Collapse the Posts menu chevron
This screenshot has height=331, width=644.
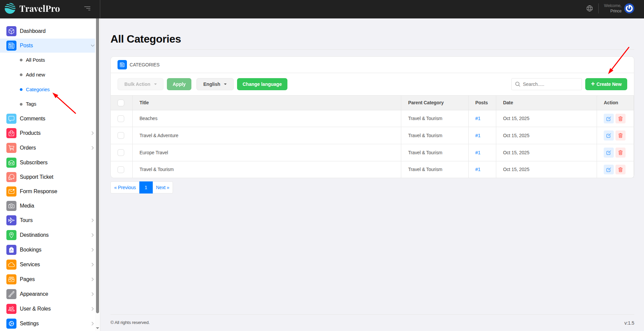point(92,46)
